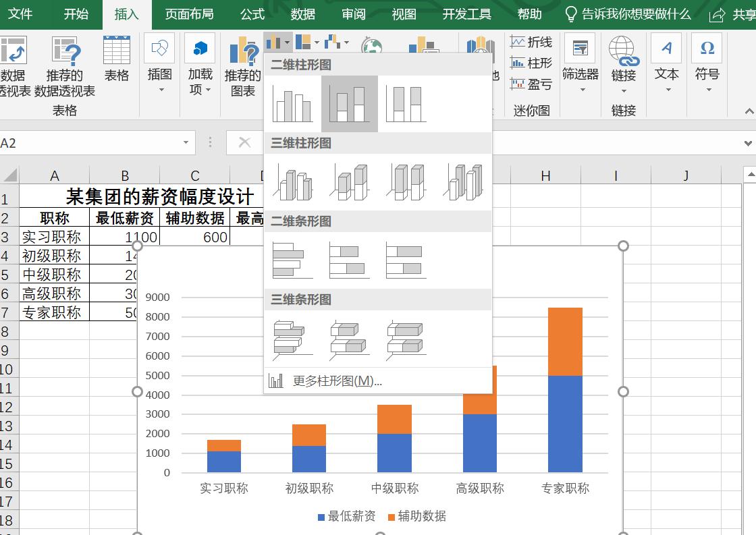
Task: Expand the Name Box dropdown arrow
Action: 186,142
